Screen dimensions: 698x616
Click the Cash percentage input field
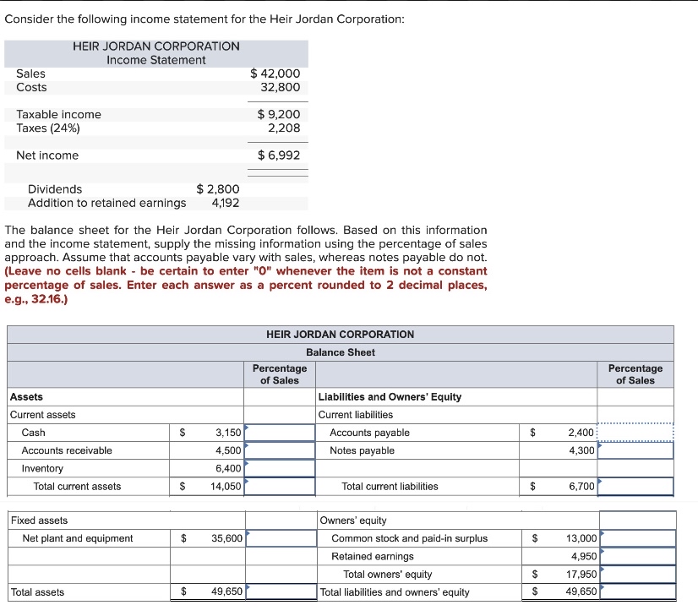(x=279, y=433)
